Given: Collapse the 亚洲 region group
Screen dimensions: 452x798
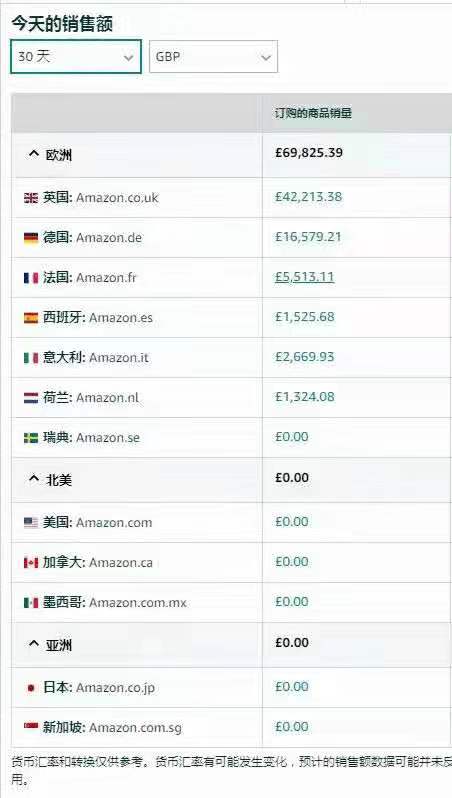Looking at the screenshot, I should (34, 645).
